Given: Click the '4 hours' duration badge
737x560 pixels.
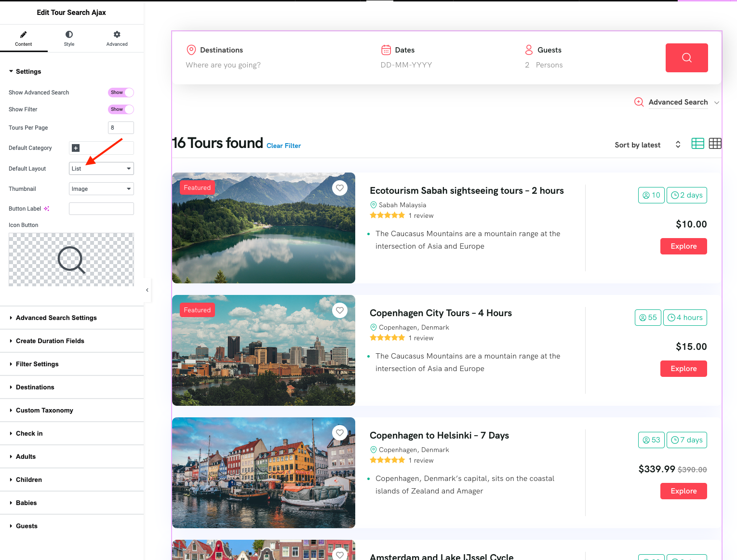Looking at the screenshot, I should pos(685,318).
